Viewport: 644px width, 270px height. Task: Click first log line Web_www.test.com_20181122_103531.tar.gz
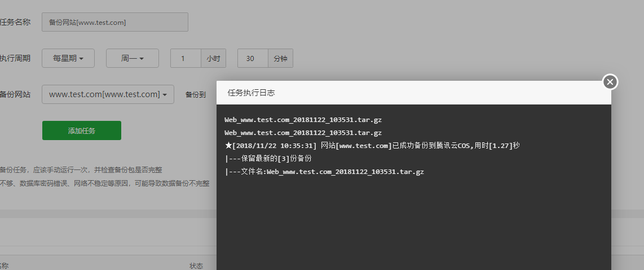303,120
